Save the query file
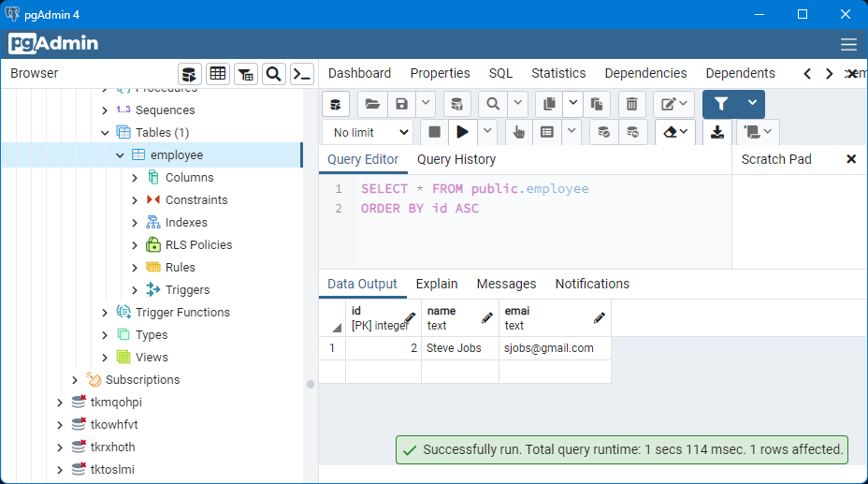 pyautogui.click(x=402, y=104)
